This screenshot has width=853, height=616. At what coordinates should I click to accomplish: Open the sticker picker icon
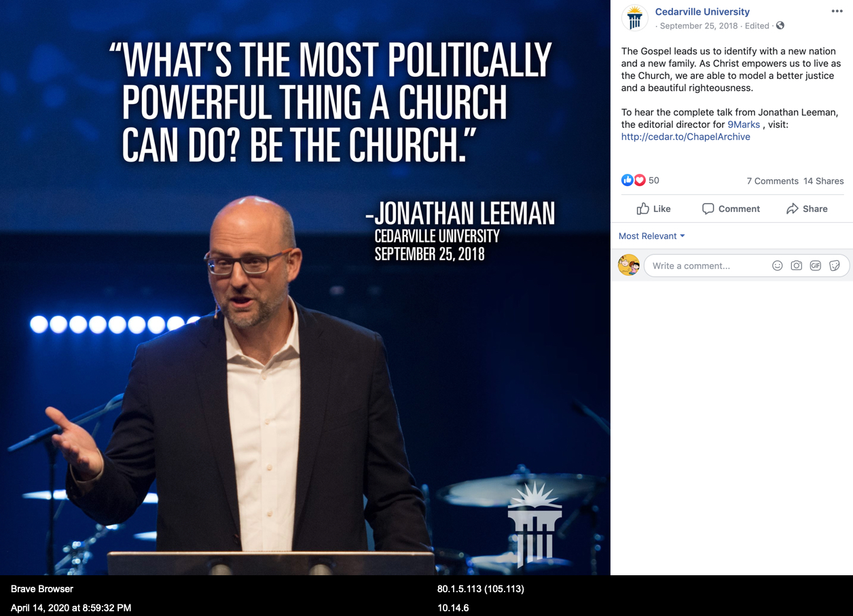point(835,266)
